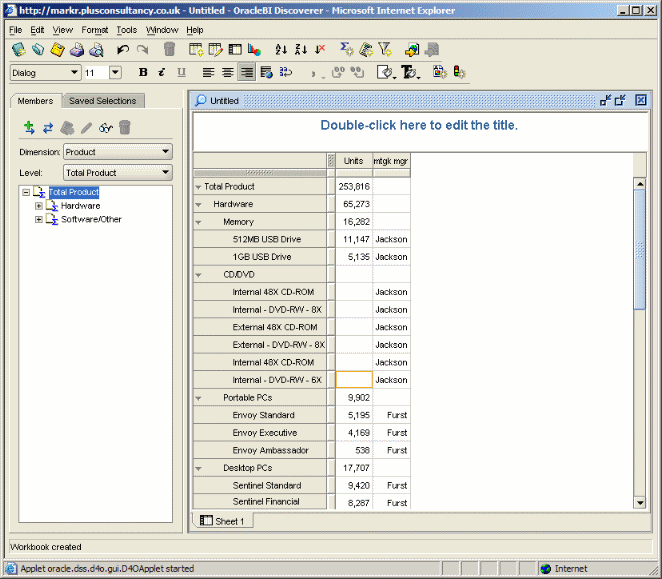Select the Sheet 1 worksheet tab

point(223,521)
